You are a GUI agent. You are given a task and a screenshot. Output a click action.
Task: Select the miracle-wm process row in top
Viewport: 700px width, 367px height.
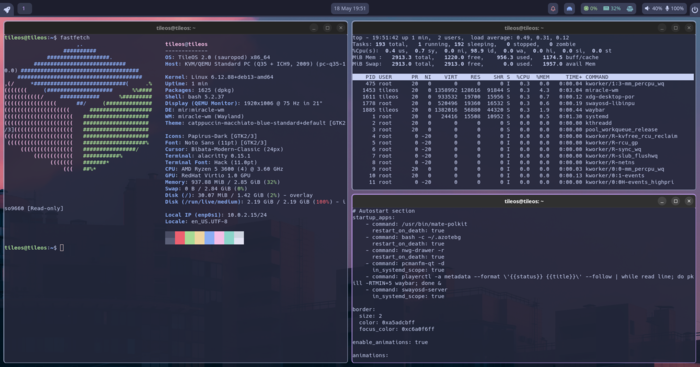tap(523, 90)
